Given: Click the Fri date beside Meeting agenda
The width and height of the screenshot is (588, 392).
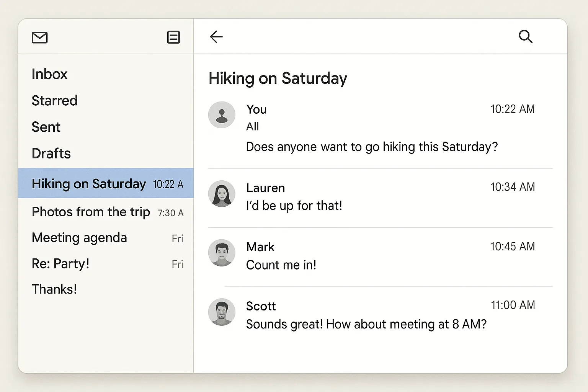Looking at the screenshot, I should (x=178, y=239).
